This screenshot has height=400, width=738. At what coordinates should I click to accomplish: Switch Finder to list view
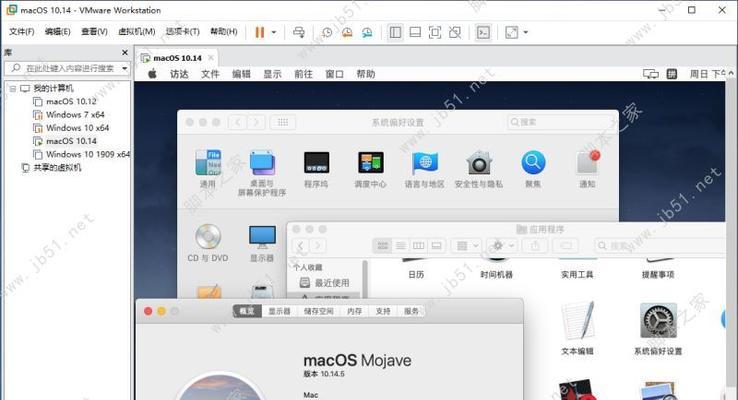[401, 246]
